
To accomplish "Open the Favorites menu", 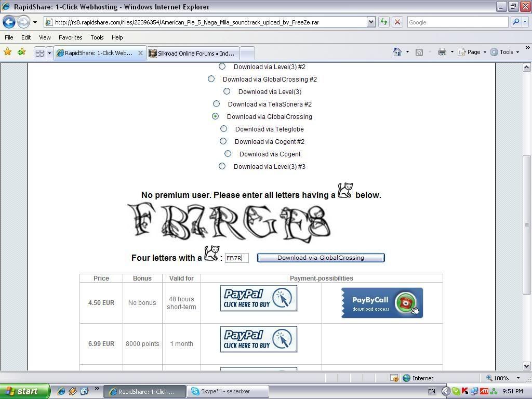I will [x=70, y=37].
